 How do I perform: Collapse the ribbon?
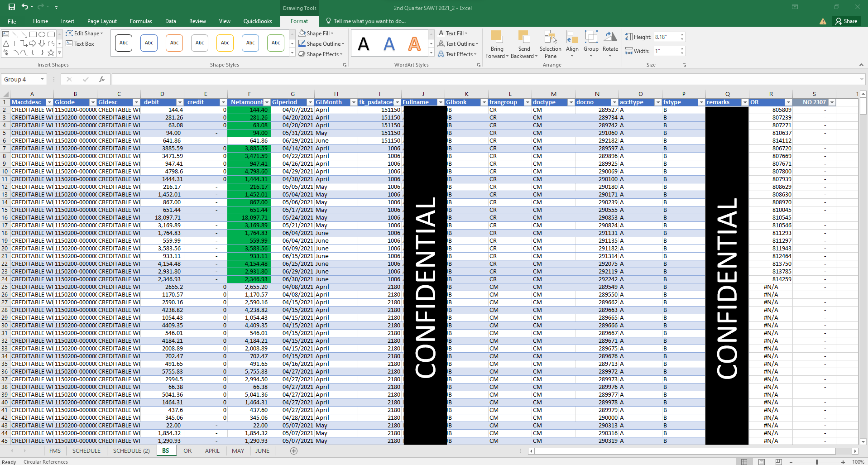[861, 65]
